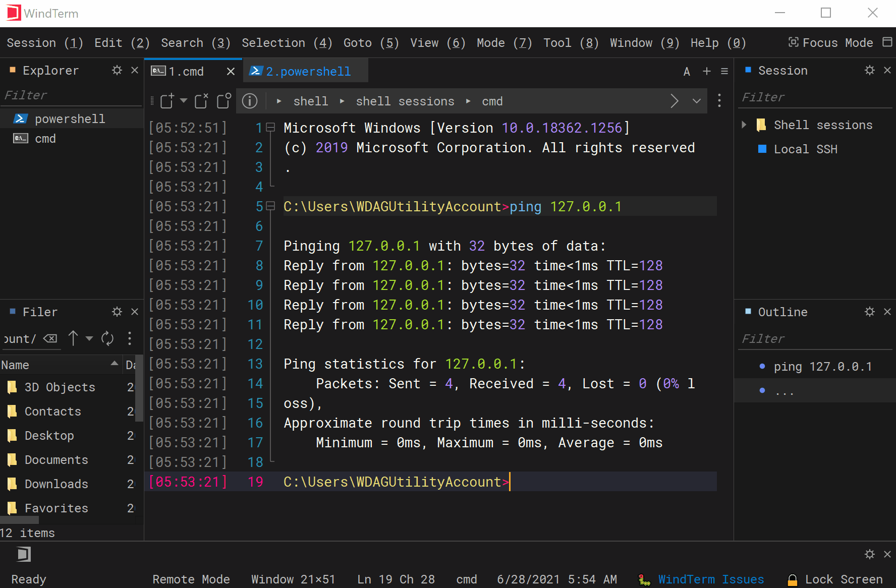This screenshot has width=896, height=588.
Task: Toggle Focus Mode
Action: [x=831, y=43]
